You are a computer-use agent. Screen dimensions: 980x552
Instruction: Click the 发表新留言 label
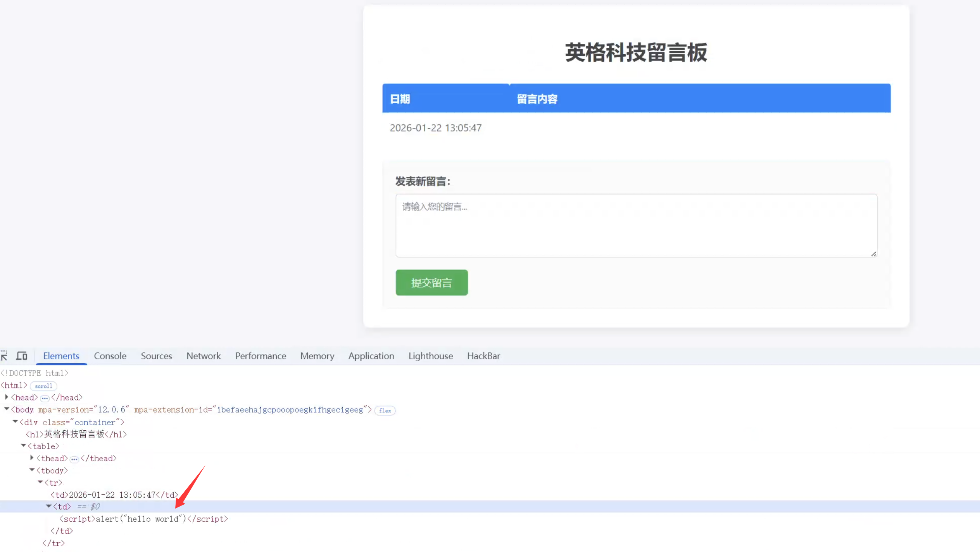(423, 181)
